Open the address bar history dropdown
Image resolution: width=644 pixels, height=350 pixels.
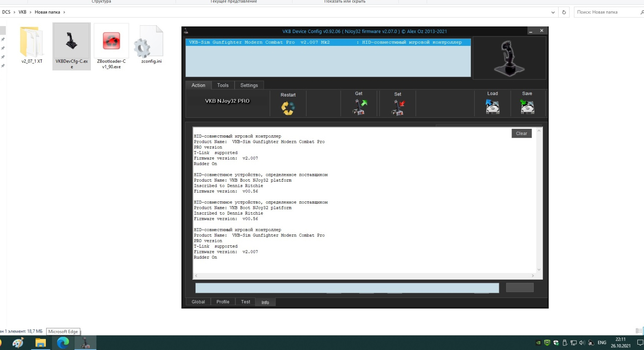click(x=553, y=12)
